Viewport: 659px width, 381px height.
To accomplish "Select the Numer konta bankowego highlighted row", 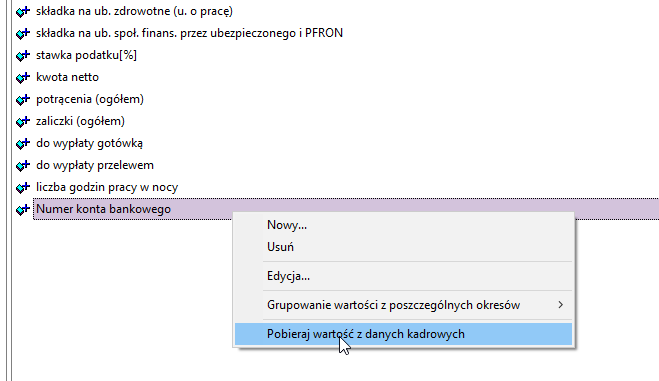I will 346,209.
